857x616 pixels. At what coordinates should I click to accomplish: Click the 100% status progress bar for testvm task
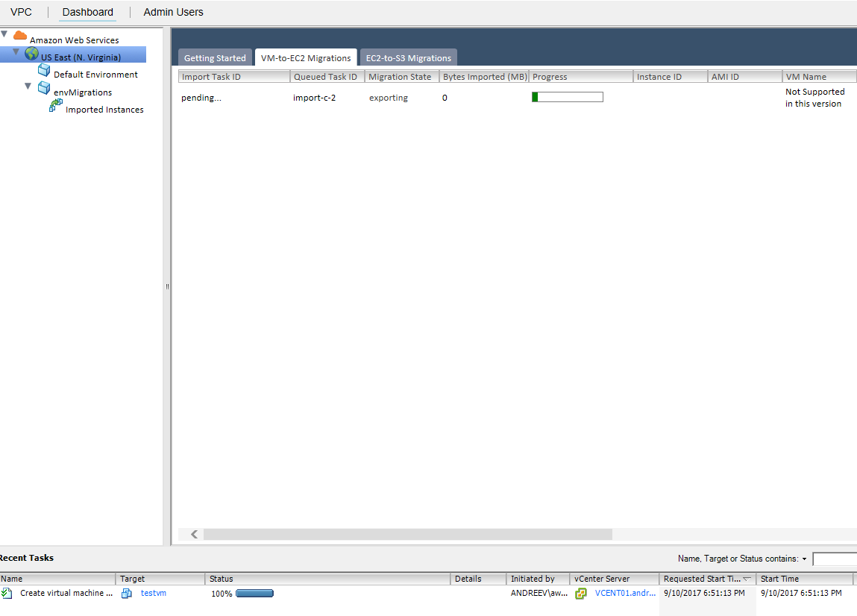tap(254, 593)
